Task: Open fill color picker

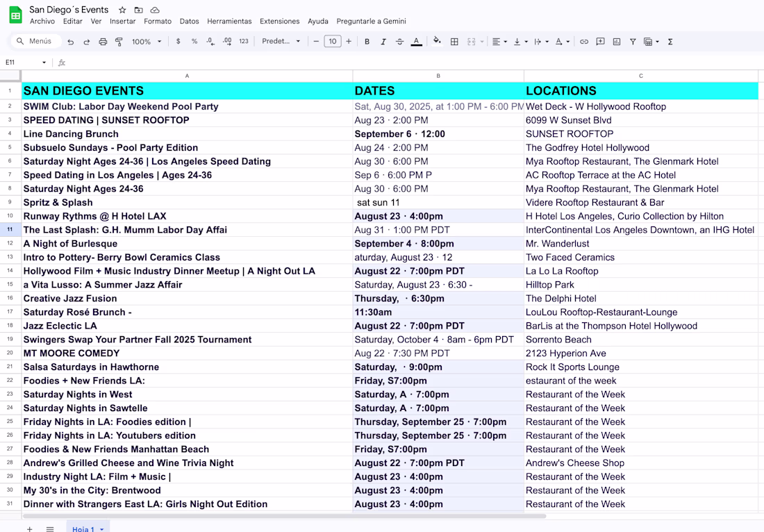Action: 437,41
